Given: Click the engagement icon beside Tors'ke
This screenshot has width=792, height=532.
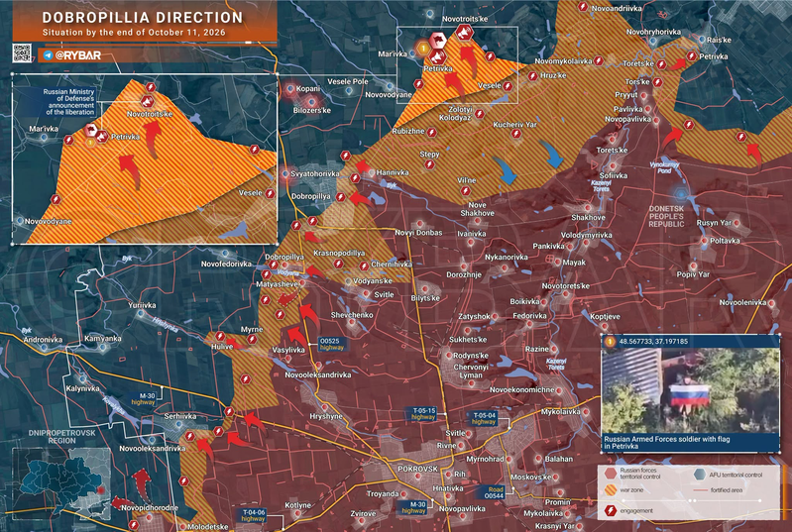Looking at the screenshot, I should click(x=657, y=82).
